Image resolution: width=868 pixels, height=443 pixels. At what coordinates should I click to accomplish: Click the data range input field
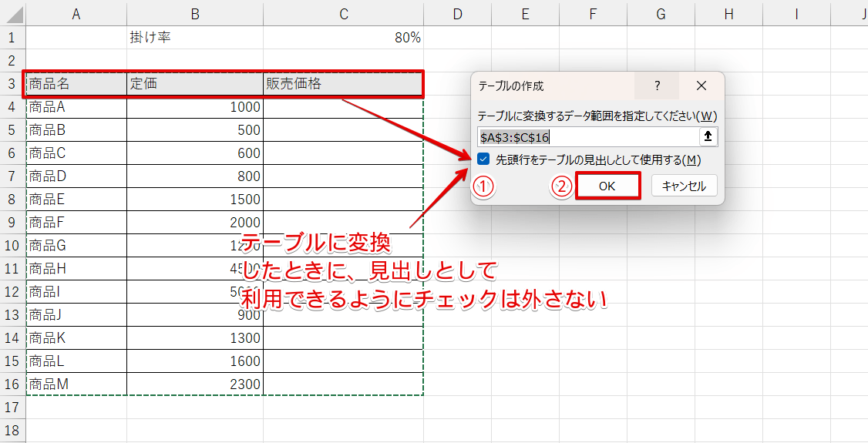pyautogui.click(x=588, y=137)
